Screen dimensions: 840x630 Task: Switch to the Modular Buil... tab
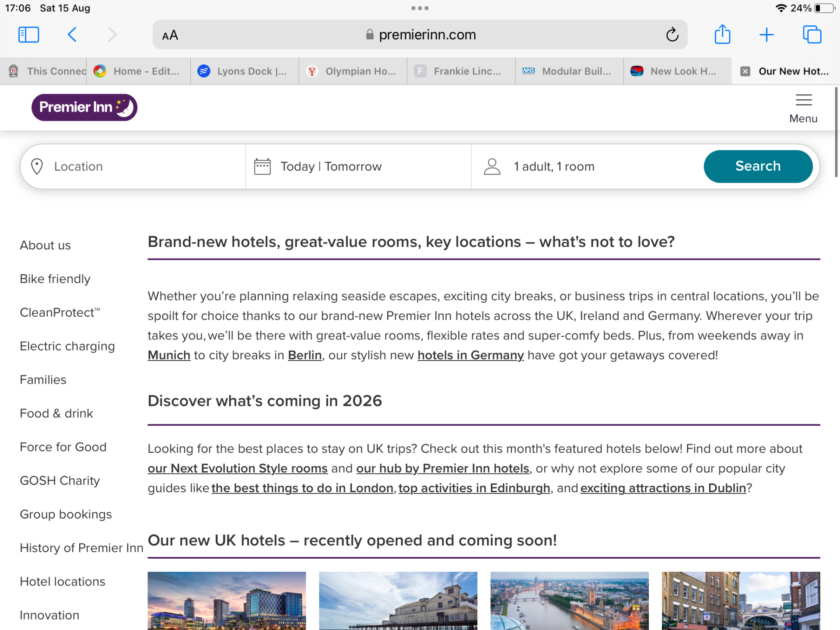point(569,71)
